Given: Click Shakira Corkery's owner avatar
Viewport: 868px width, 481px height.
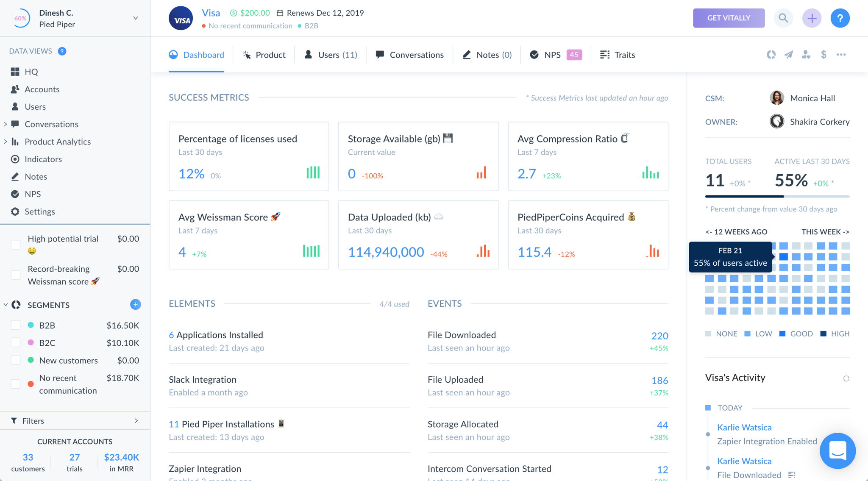Looking at the screenshot, I should 776,122.
